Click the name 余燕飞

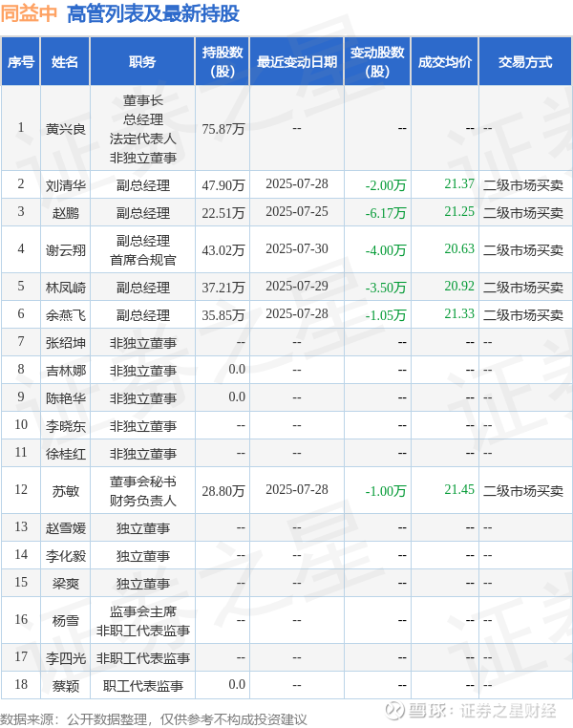(x=66, y=314)
